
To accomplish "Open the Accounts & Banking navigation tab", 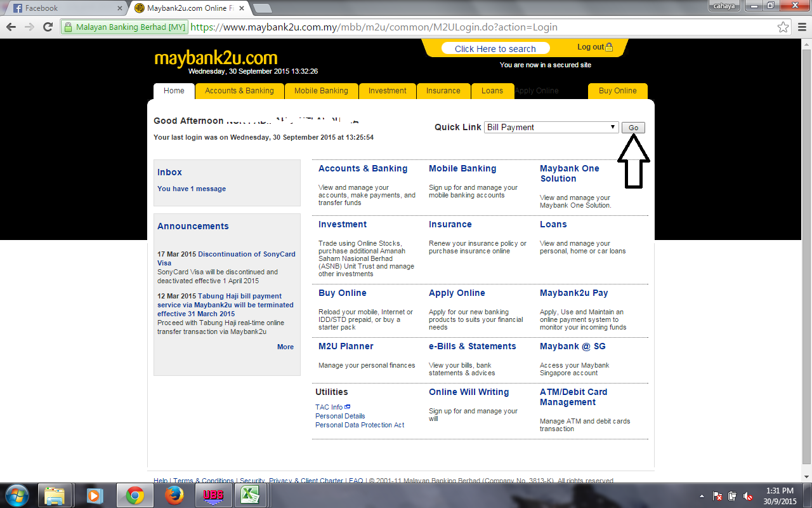I will tap(239, 91).
